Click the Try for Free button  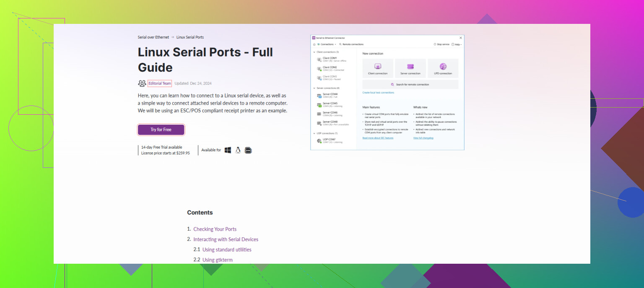[x=161, y=130]
